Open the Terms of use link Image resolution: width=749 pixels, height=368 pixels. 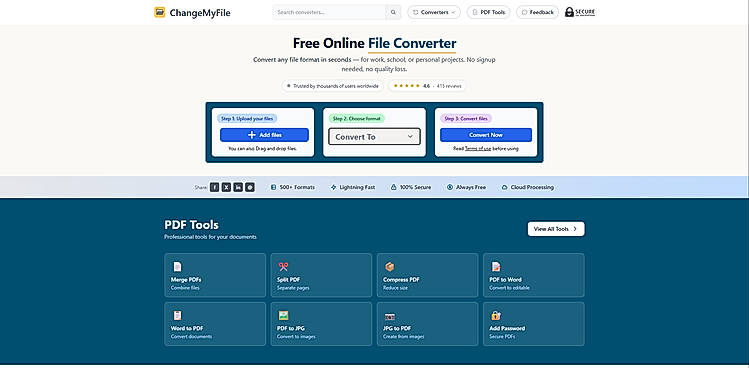478,149
